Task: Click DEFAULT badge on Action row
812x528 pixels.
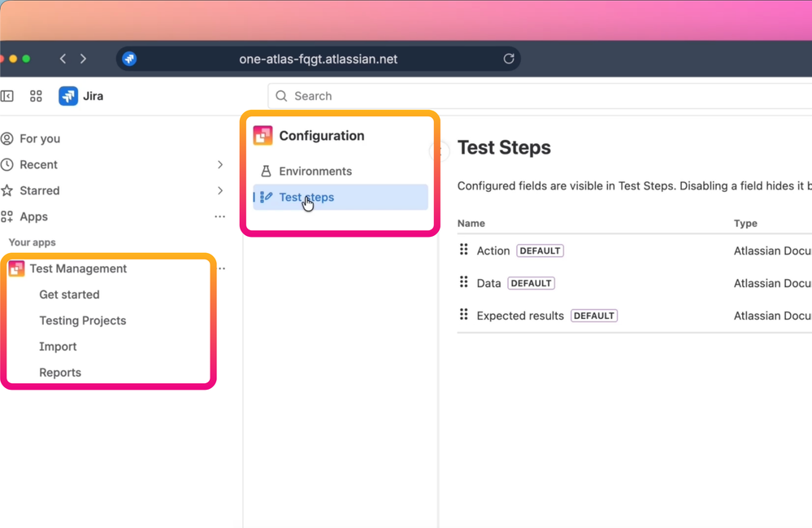Action: (541, 251)
